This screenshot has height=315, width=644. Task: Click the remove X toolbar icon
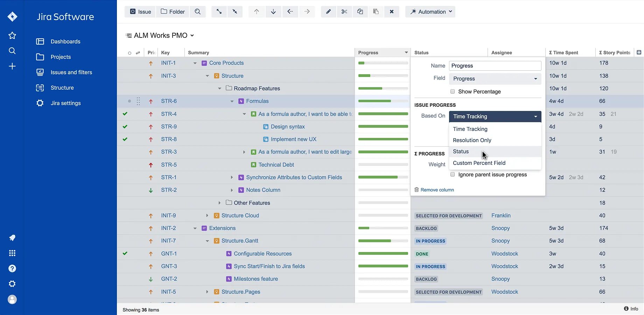(x=392, y=12)
